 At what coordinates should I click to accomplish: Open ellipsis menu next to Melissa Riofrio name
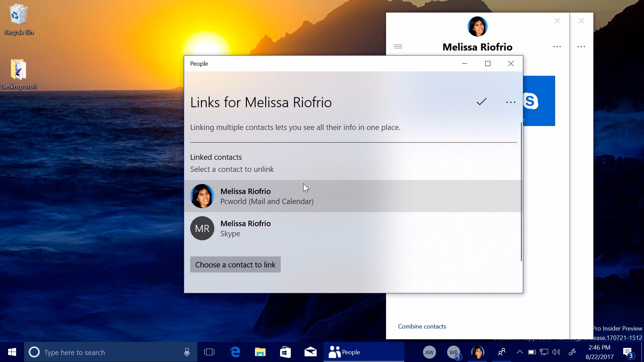(x=557, y=47)
